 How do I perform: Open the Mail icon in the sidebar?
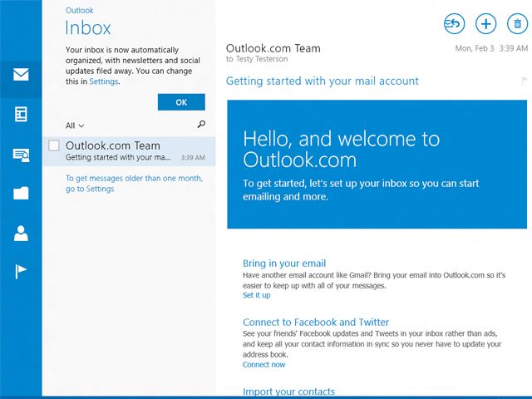[x=21, y=74]
